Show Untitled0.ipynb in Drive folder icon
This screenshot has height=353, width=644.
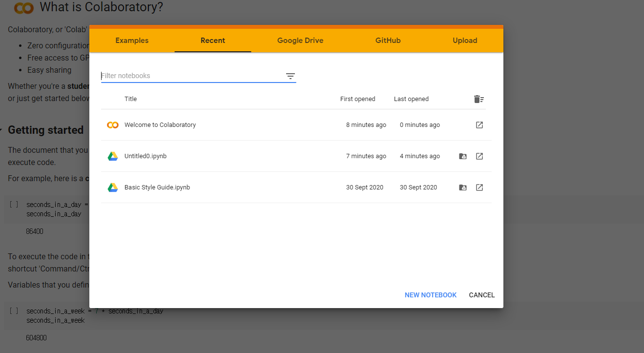tap(463, 156)
